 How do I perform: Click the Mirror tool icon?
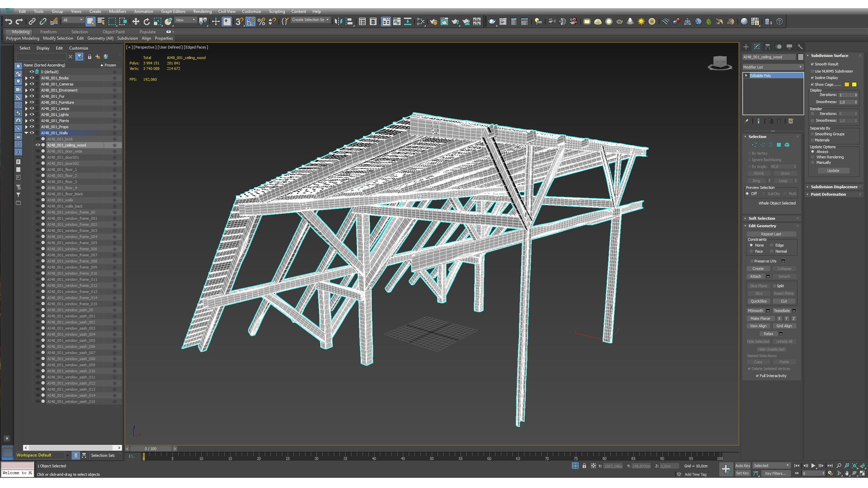[x=338, y=22]
